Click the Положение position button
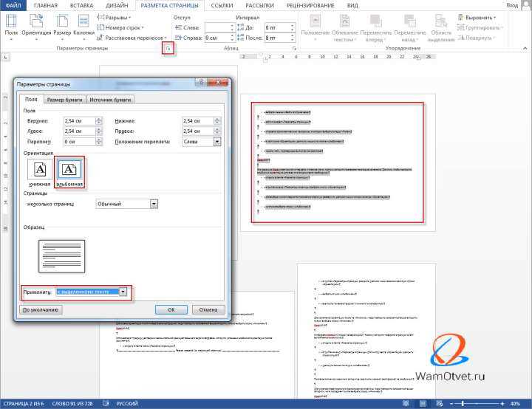 tap(316, 27)
